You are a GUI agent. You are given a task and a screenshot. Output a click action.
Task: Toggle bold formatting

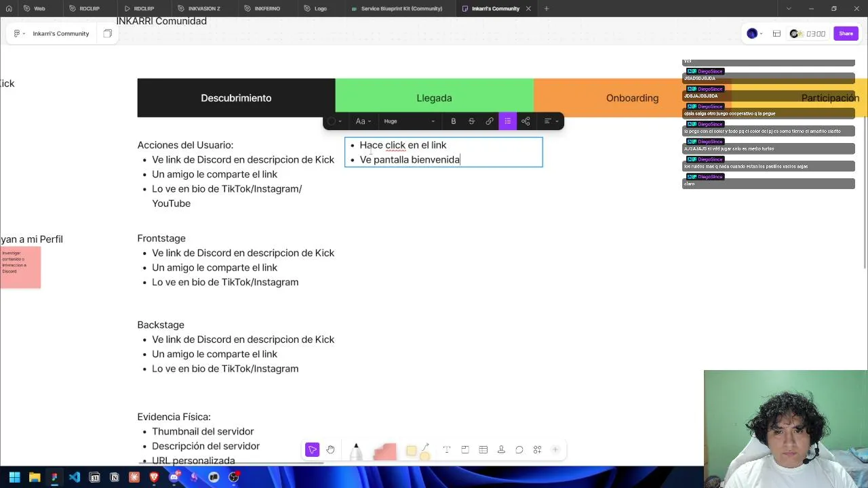453,121
